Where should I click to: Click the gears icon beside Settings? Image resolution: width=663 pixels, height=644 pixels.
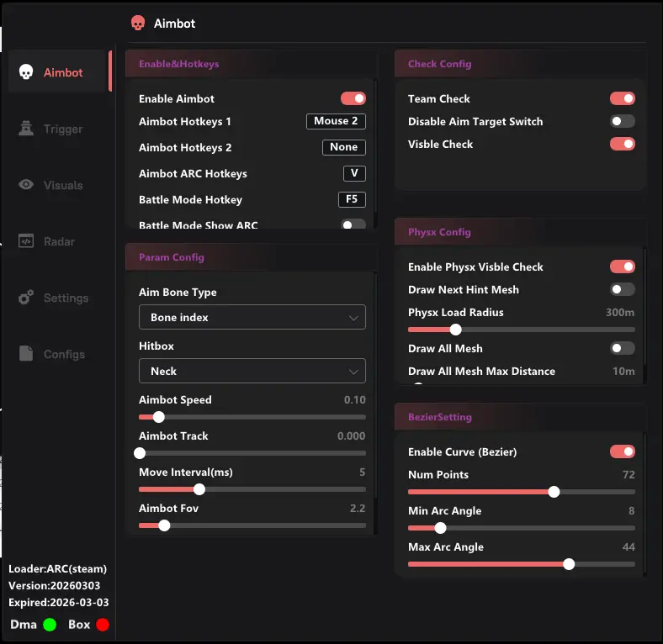pyautogui.click(x=26, y=298)
